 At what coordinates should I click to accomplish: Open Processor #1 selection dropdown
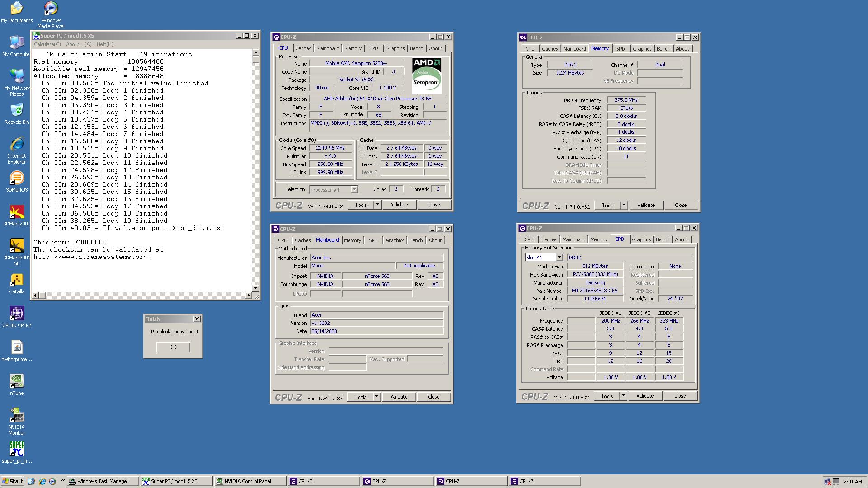354,190
